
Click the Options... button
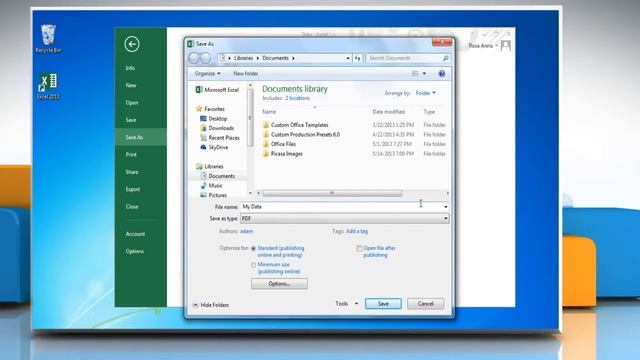pos(279,284)
